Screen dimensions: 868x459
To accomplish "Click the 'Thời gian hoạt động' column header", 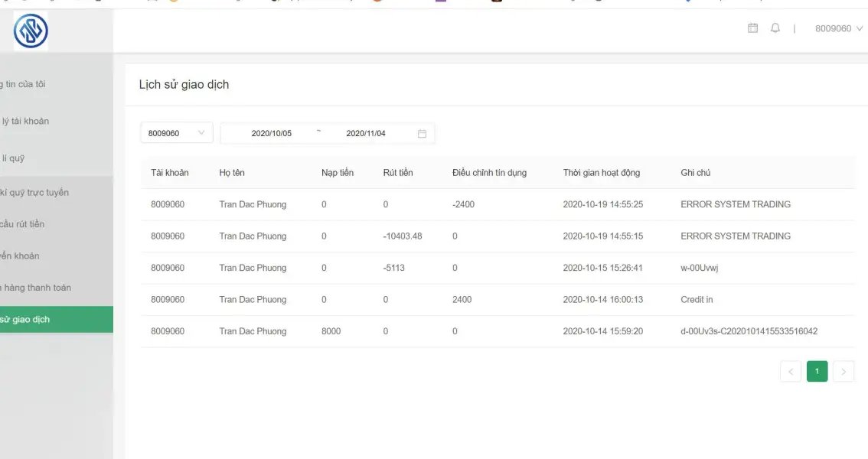I will click(x=601, y=173).
